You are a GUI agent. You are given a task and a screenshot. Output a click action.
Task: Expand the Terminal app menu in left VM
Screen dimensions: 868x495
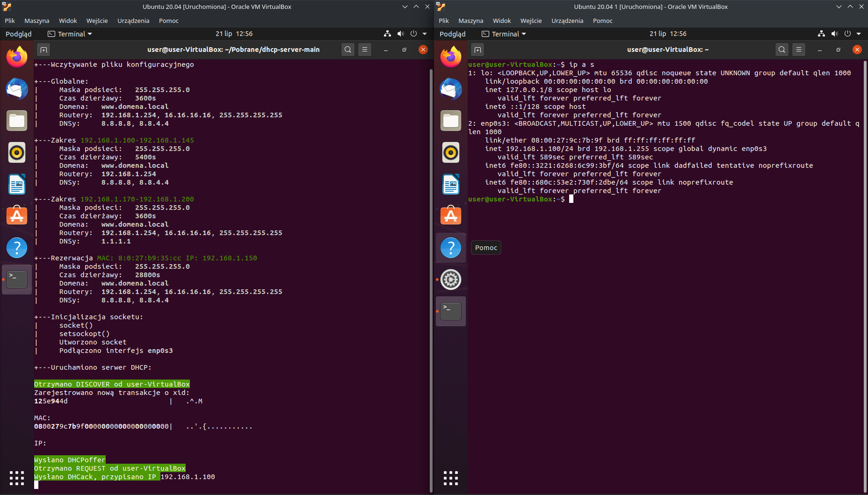click(70, 34)
